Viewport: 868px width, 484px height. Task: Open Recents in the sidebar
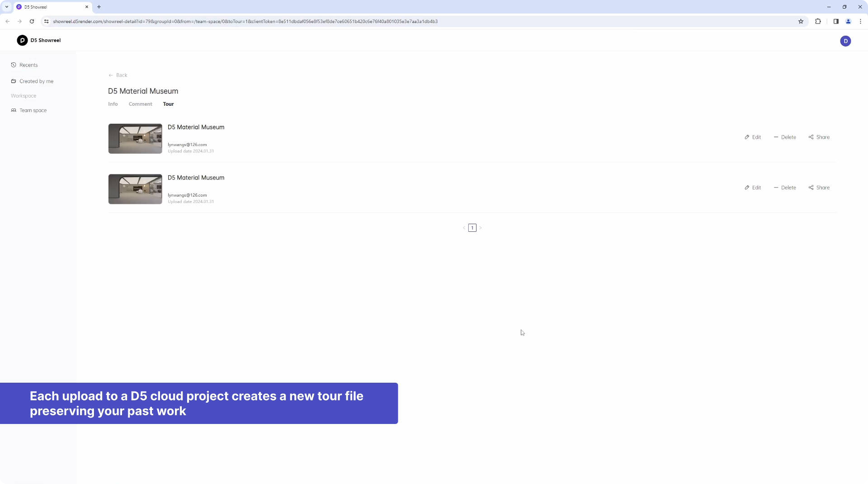click(24, 65)
